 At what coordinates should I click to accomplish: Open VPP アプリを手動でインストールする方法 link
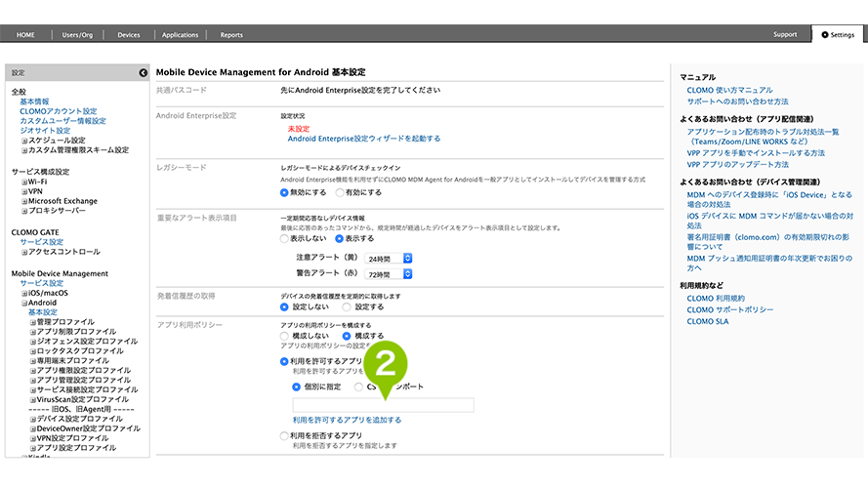(756, 152)
